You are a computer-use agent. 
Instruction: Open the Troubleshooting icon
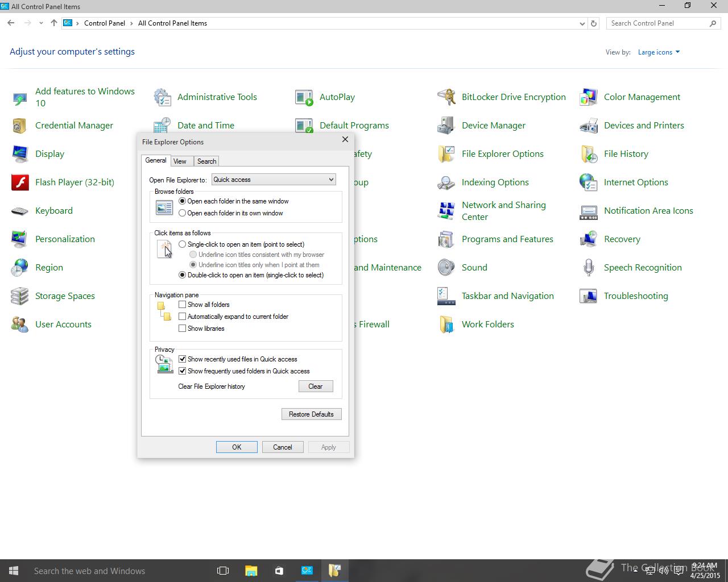point(589,296)
